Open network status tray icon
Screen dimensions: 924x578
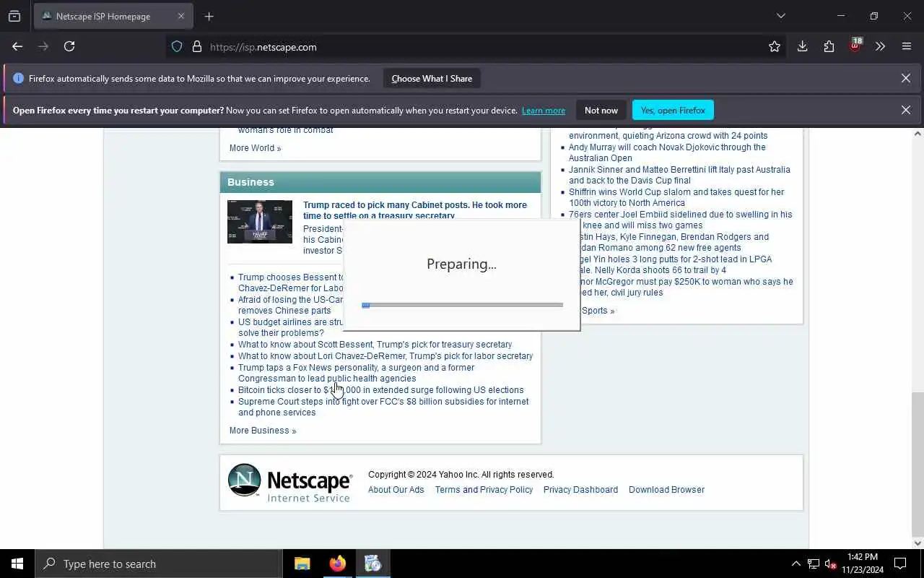(814, 564)
